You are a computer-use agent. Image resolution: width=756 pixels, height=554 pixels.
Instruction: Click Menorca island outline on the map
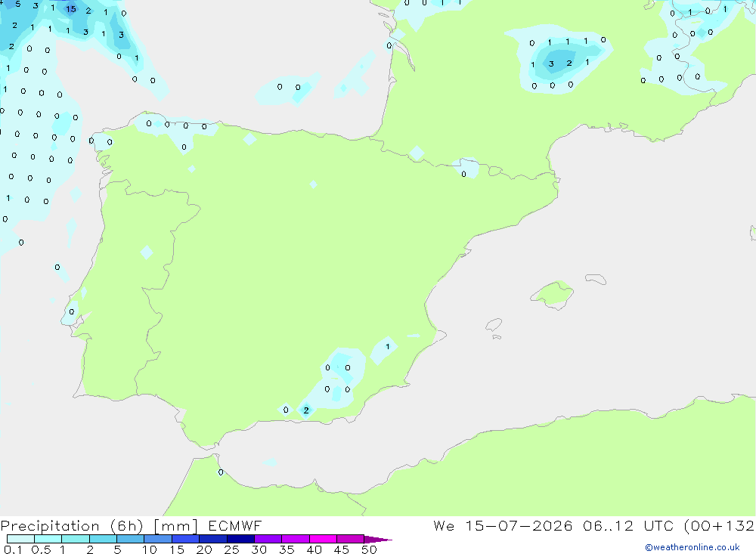point(596,279)
